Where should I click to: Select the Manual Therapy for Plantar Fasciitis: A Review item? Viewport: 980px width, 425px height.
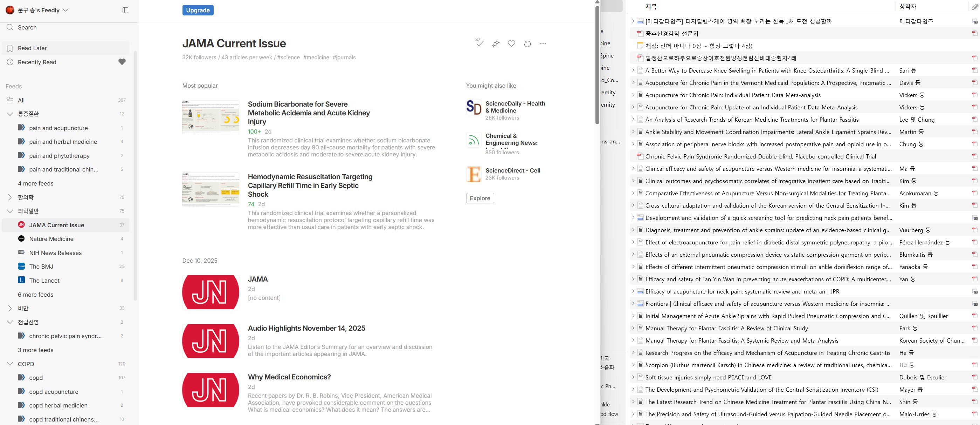[x=727, y=328]
